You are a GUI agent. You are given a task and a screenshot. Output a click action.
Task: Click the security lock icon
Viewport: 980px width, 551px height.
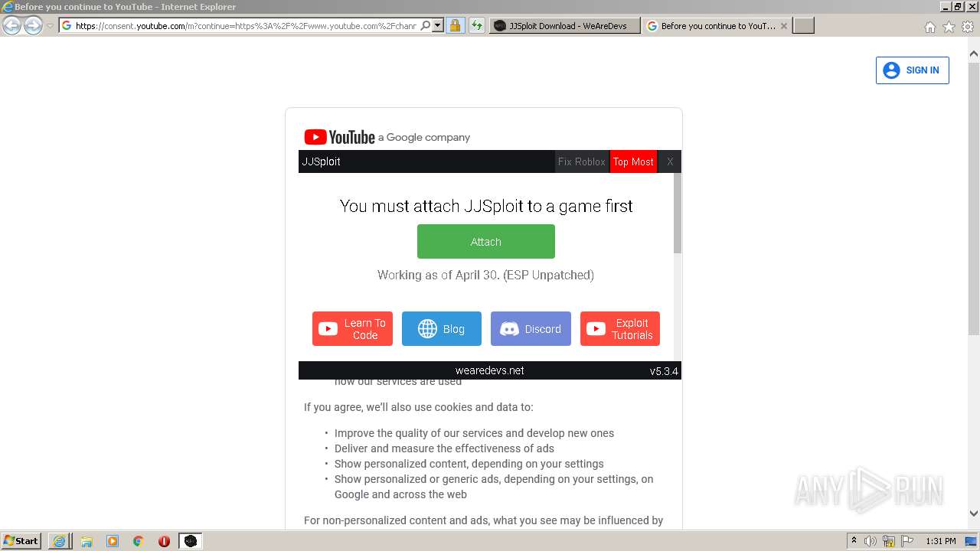click(455, 25)
